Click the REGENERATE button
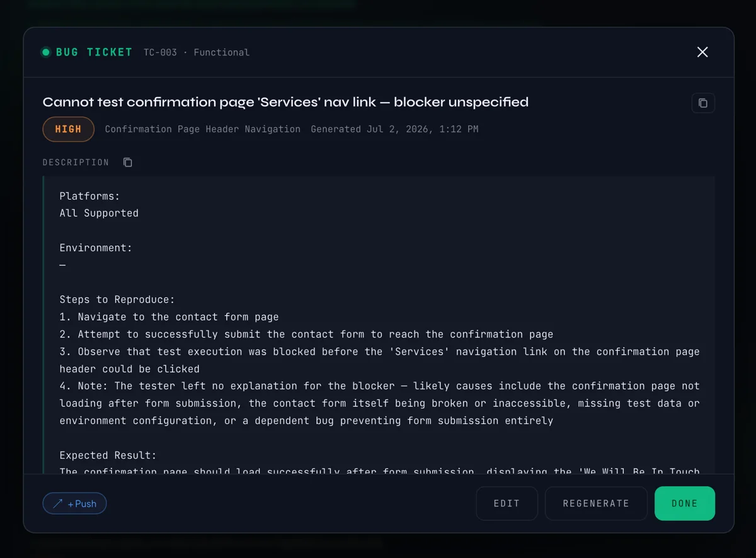This screenshot has width=756, height=558. (596, 503)
